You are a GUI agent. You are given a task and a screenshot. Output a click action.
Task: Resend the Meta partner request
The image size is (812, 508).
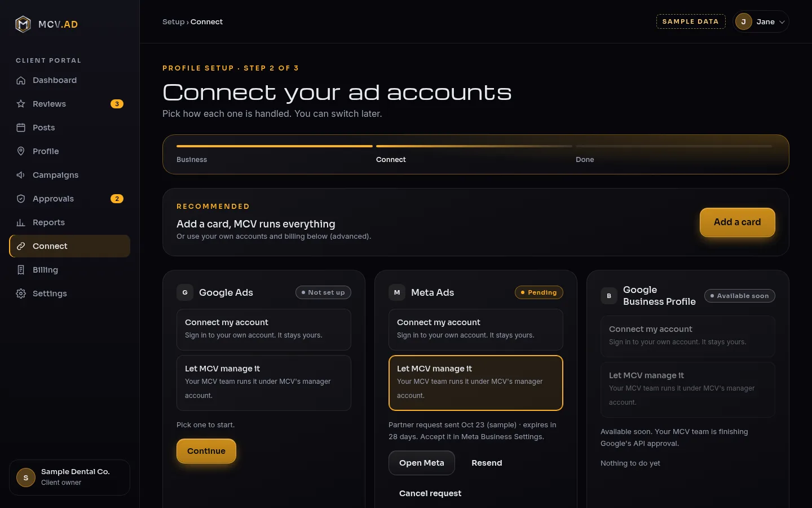tap(487, 463)
